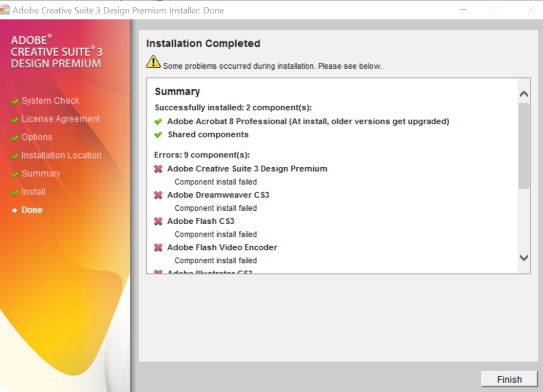Minimize the installer window
Viewport: 543px width, 392px height.
[463, 10]
